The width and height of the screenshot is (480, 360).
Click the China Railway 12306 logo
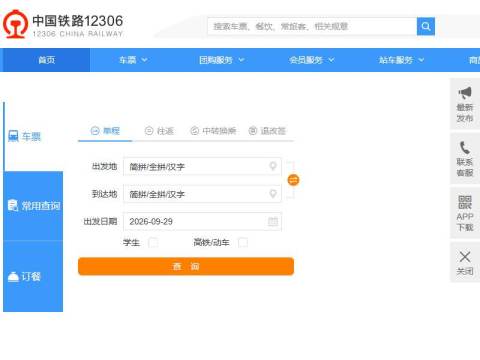click(63, 24)
